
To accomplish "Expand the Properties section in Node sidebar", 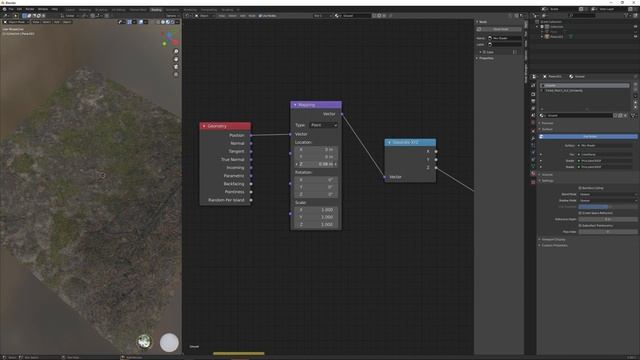I will 477,58.
